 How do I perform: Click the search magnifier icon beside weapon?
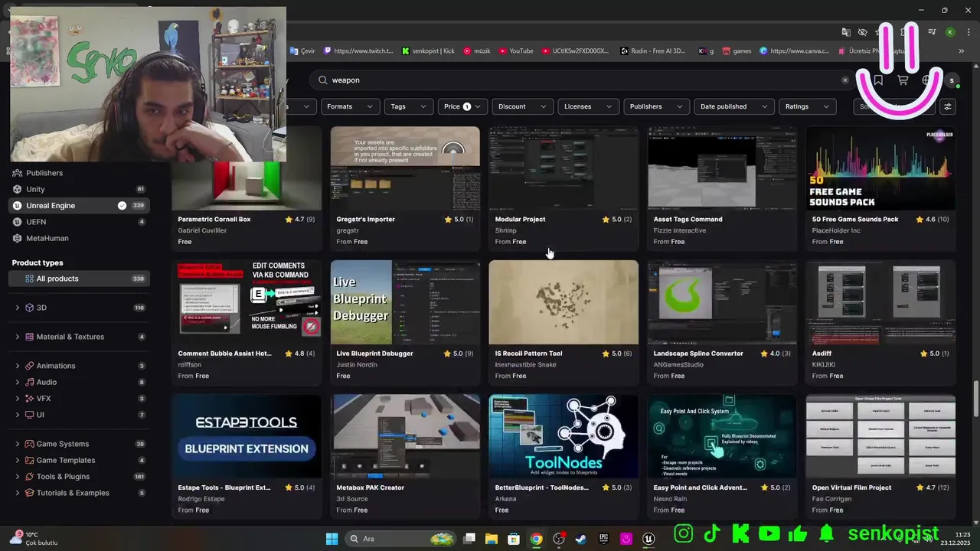click(x=323, y=80)
